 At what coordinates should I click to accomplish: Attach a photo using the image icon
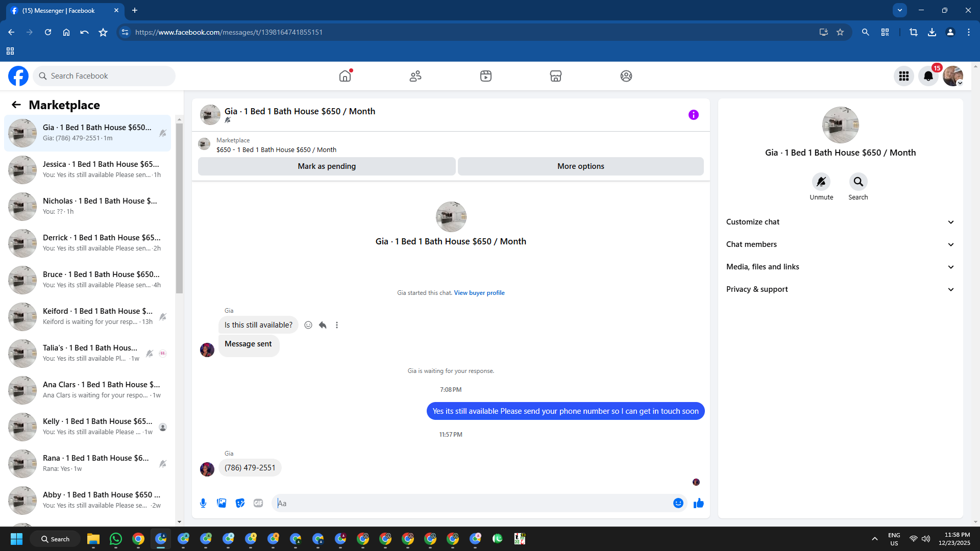coord(222,503)
